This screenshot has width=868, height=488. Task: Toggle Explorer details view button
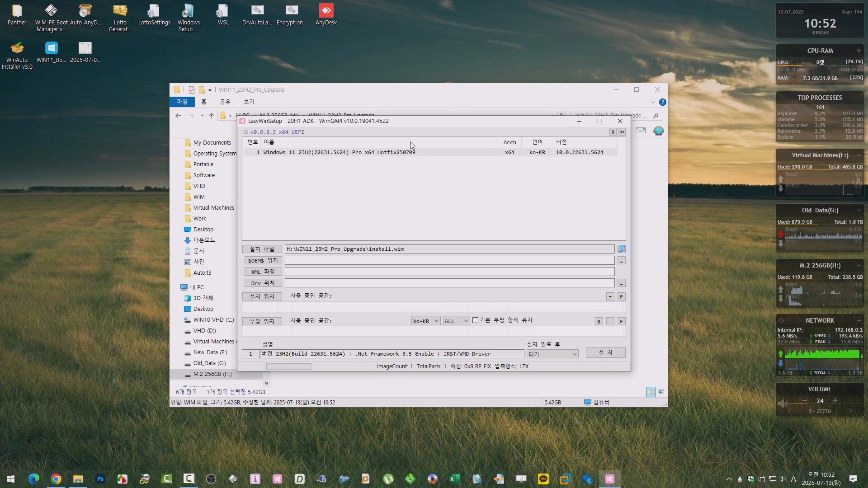tap(651, 392)
